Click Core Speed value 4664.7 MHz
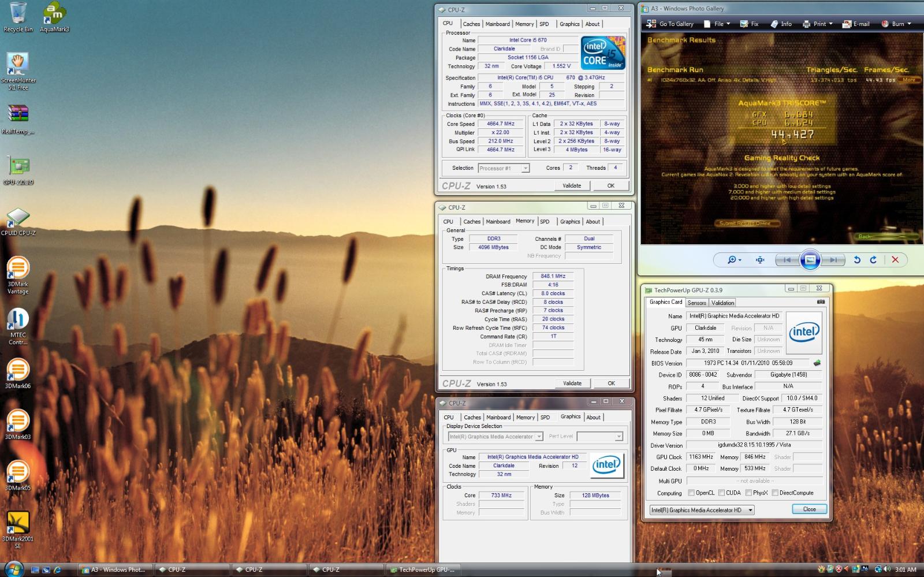The width and height of the screenshot is (924, 577). (500, 124)
